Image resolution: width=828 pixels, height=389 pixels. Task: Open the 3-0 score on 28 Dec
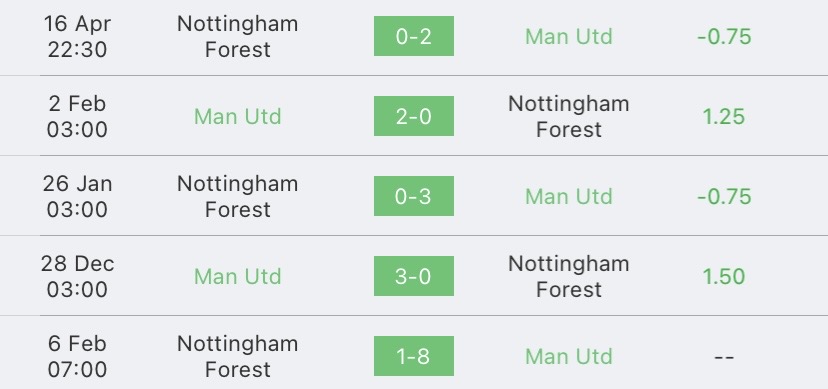point(413,276)
